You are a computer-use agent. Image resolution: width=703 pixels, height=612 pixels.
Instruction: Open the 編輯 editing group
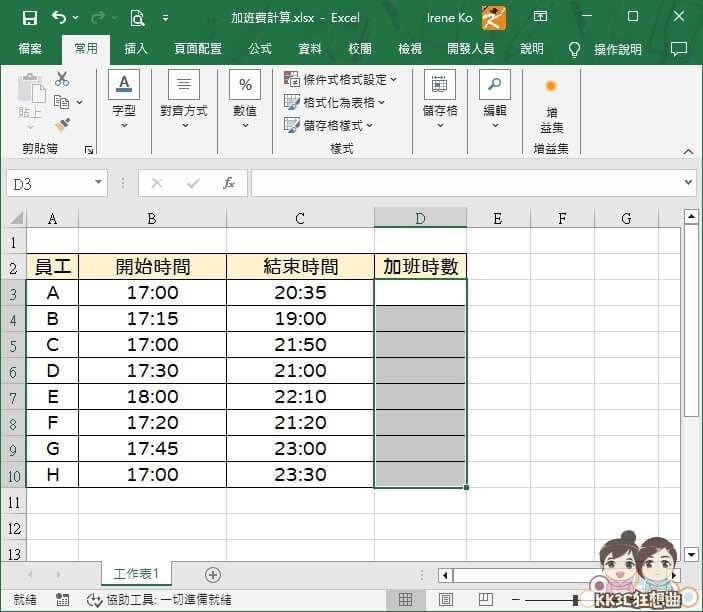[x=495, y=100]
